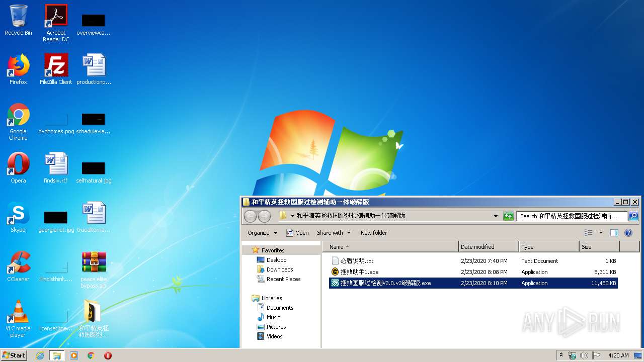Click the Action Center flag icon

(596, 355)
